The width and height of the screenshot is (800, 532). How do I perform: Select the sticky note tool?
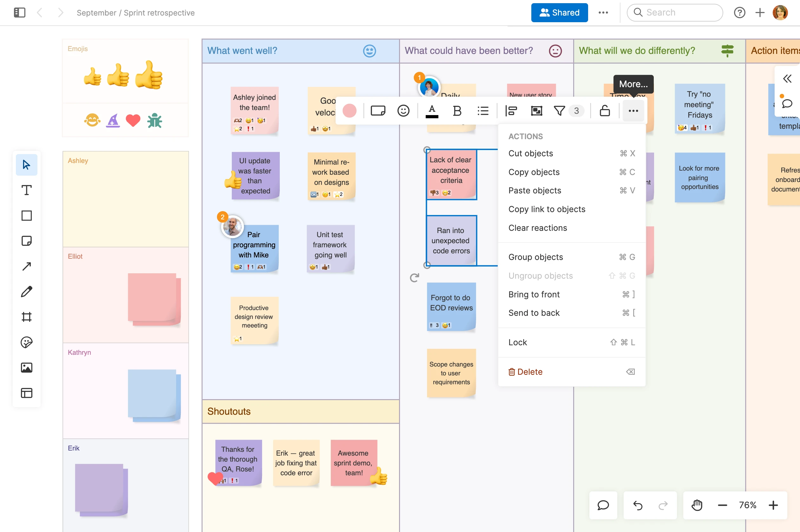26,241
